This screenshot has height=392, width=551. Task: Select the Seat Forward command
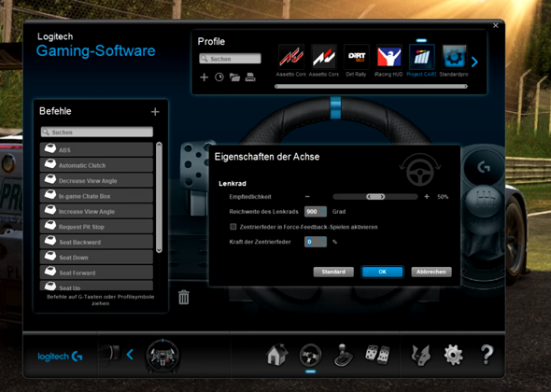point(96,273)
